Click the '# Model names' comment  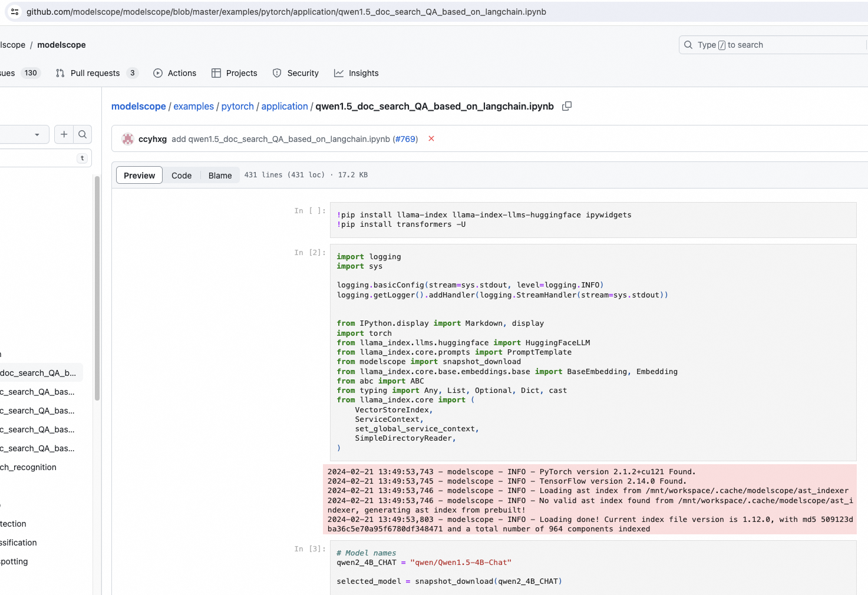pyautogui.click(x=367, y=553)
